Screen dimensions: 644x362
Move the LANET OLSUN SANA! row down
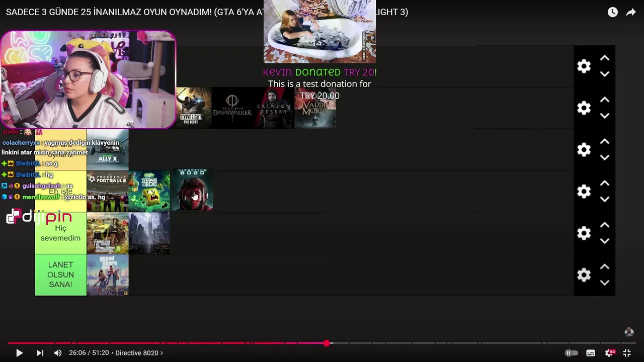point(605,283)
